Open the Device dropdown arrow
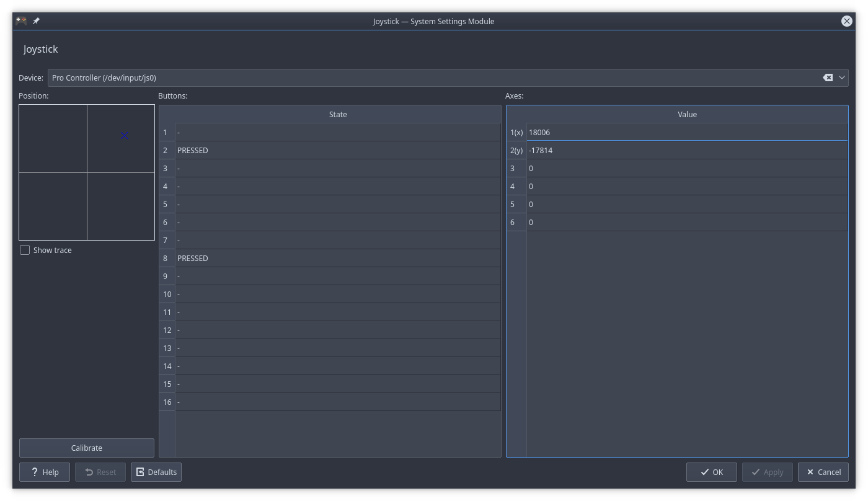 pyautogui.click(x=841, y=77)
